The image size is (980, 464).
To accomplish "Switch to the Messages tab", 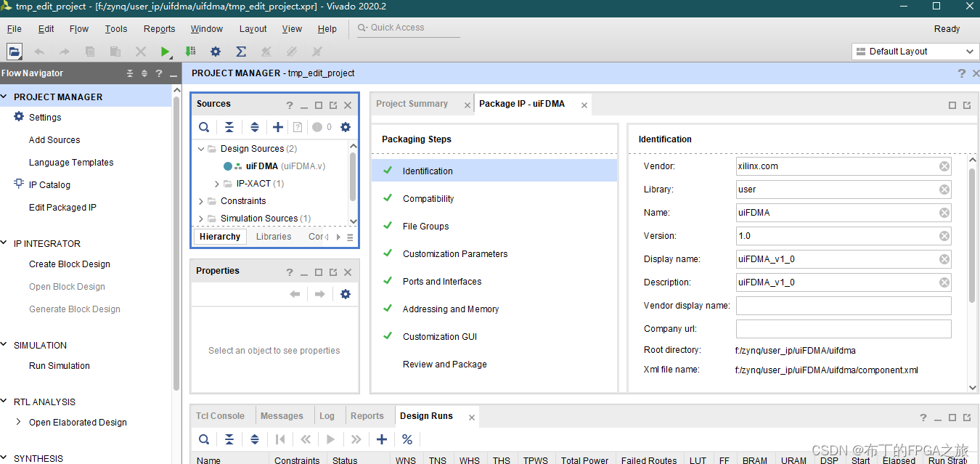I will [282, 416].
